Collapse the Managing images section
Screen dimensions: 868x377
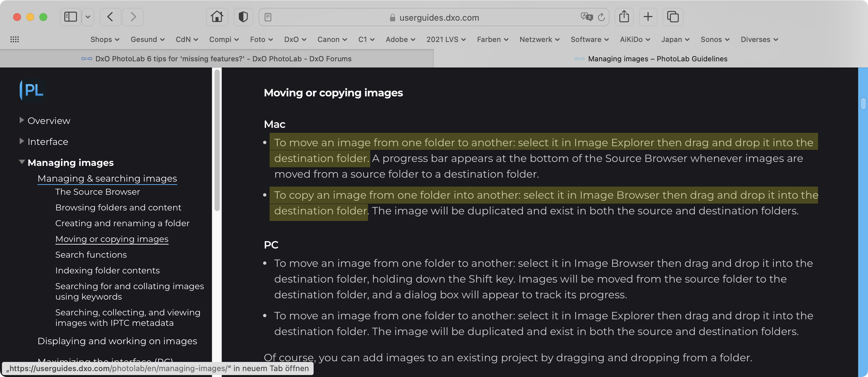point(22,162)
